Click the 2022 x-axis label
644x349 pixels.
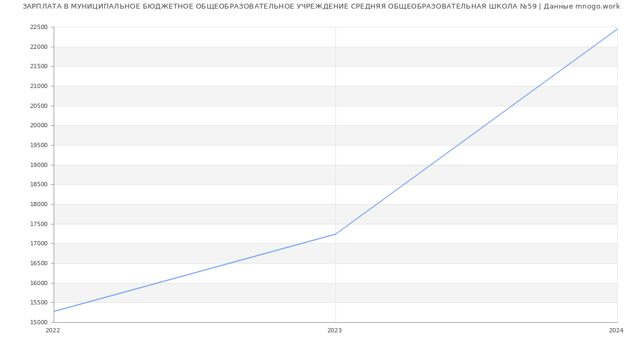click(53, 331)
